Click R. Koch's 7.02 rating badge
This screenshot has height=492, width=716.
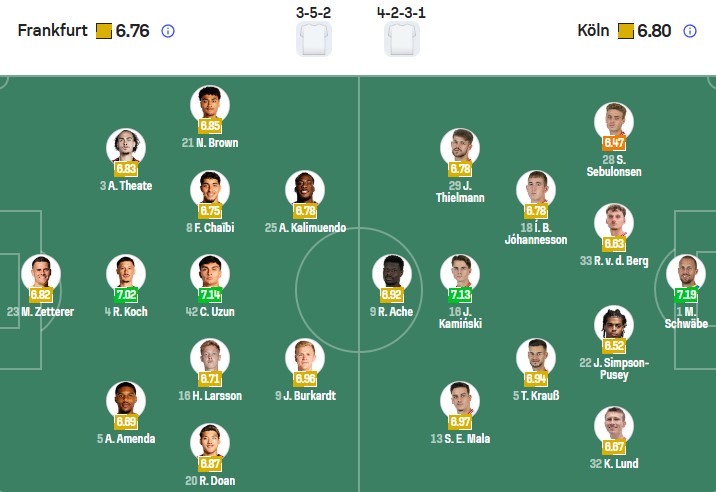coord(126,295)
